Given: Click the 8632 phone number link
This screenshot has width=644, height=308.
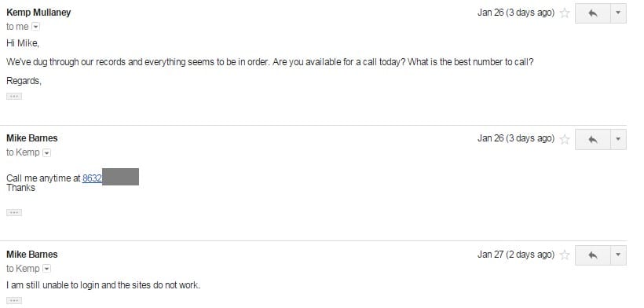Looking at the screenshot, I should tap(92, 178).
